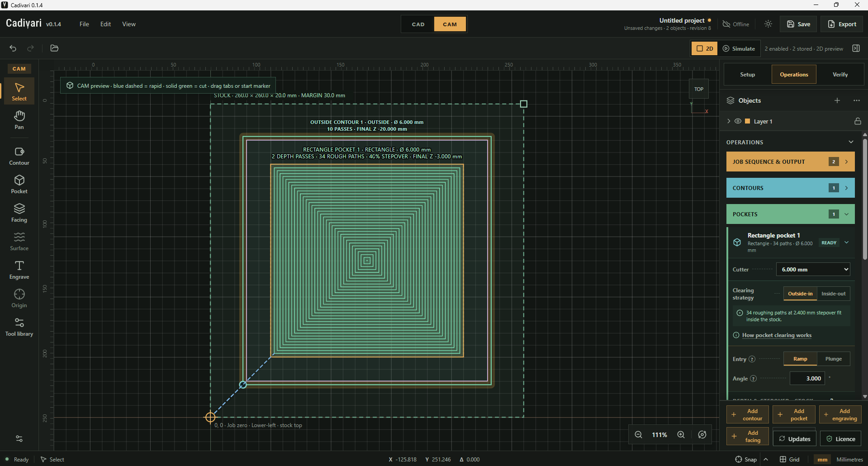Collapse the Pockets section
868x466 pixels.
point(791,214)
